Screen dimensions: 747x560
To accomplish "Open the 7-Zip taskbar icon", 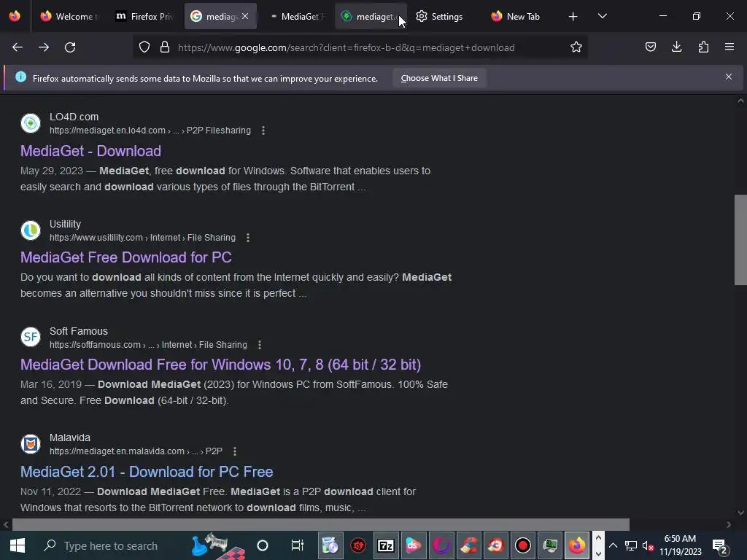I will 386,545.
